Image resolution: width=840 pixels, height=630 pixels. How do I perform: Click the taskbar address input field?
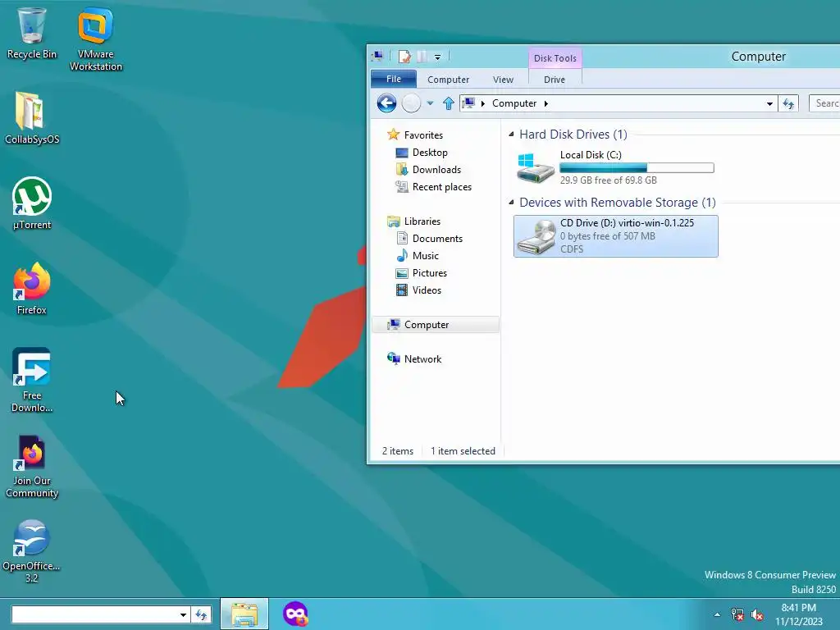tap(94, 614)
